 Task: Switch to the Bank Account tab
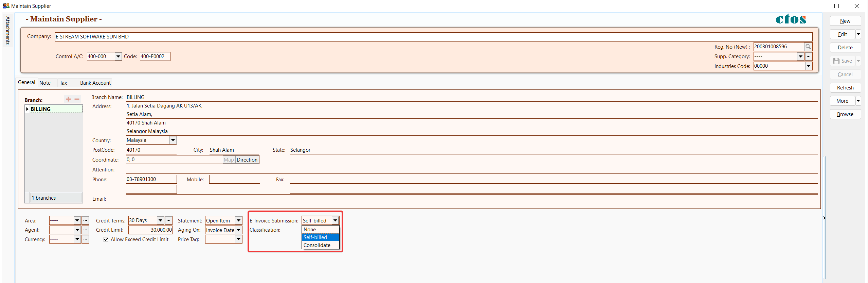pos(95,83)
